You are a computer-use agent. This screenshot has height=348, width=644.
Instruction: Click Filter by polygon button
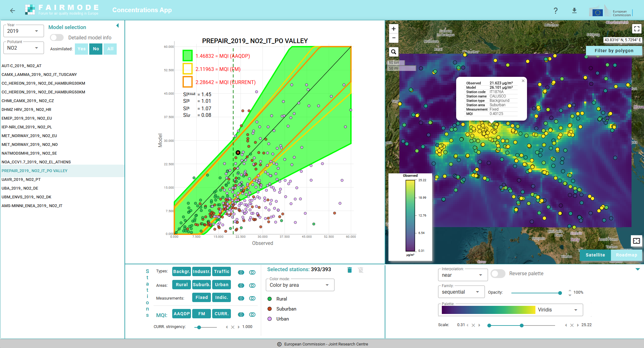[x=614, y=51]
